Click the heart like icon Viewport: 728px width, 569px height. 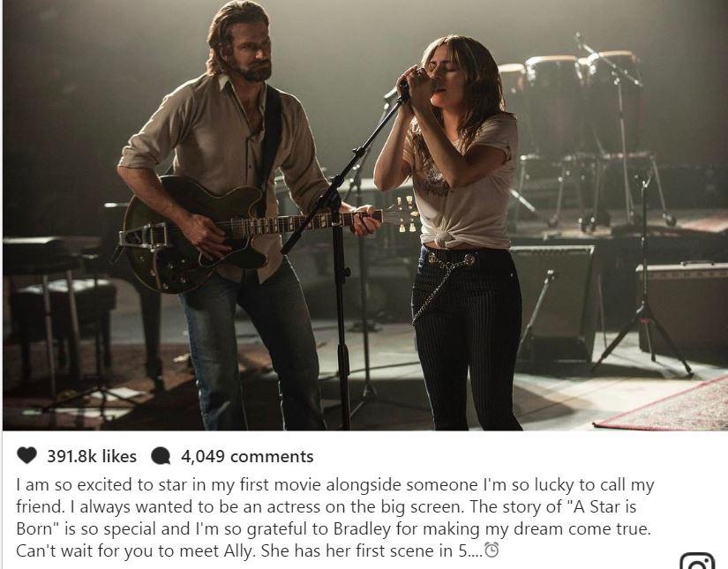point(26,456)
